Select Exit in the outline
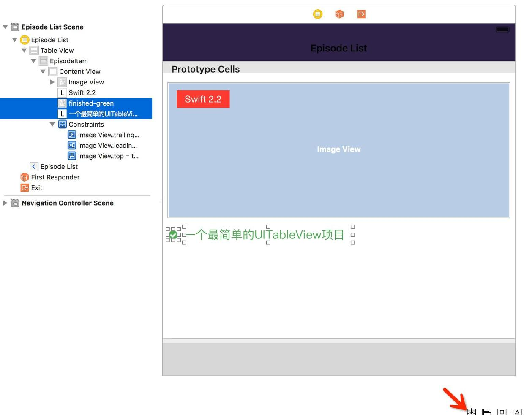The width and height of the screenshot is (524, 420). click(37, 187)
